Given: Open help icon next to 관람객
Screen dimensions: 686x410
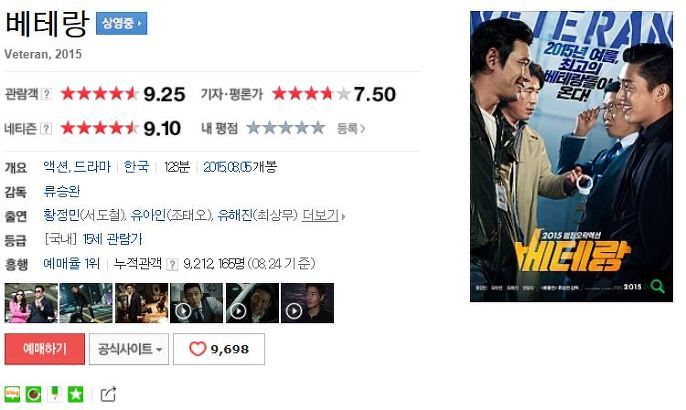Looking at the screenshot, I should (46, 94).
